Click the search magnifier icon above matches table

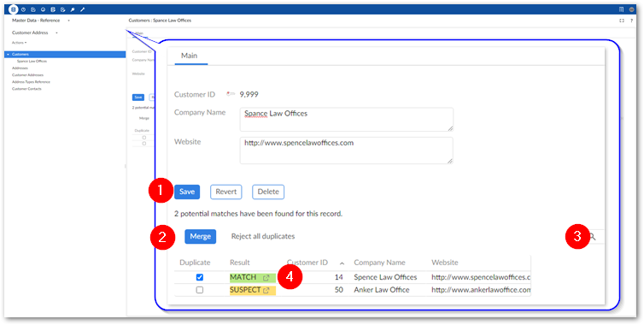pyautogui.click(x=592, y=237)
